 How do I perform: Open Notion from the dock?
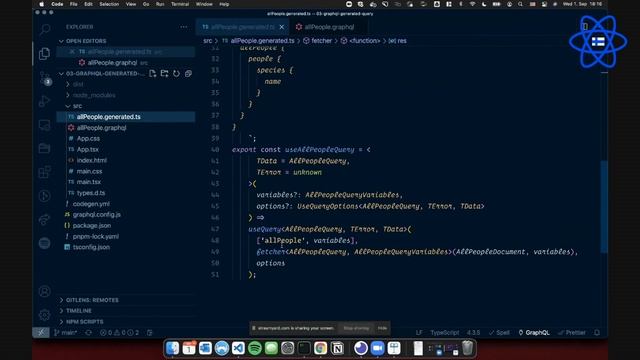pos(337,348)
